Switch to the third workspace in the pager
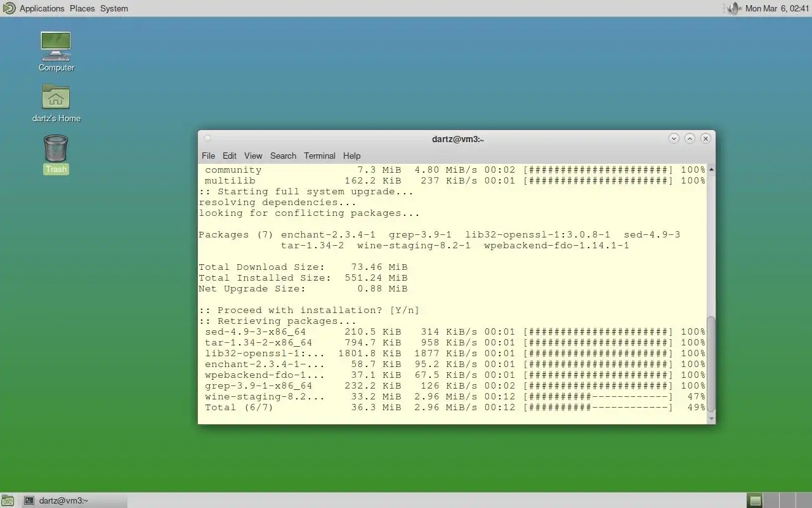This screenshot has height=508, width=812. point(787,500)
